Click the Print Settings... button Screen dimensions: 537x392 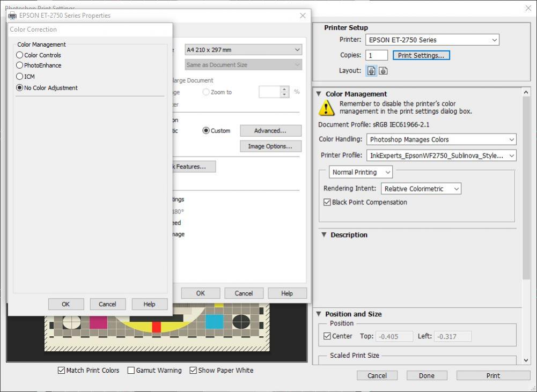pos(421,55)
